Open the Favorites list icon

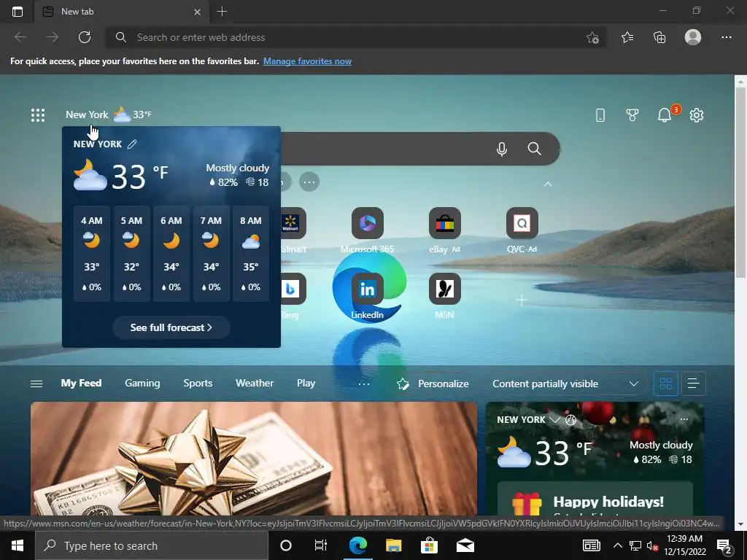(627, 37)
